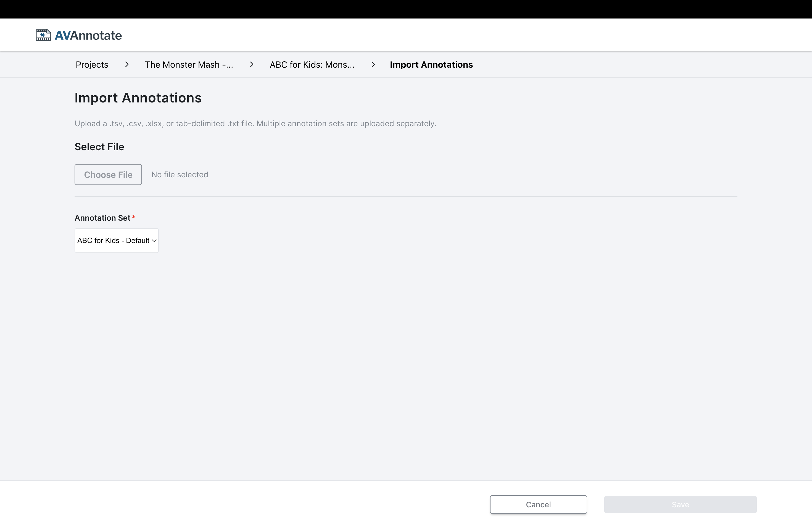Go to Projects breadcrumb

(92, 64)
